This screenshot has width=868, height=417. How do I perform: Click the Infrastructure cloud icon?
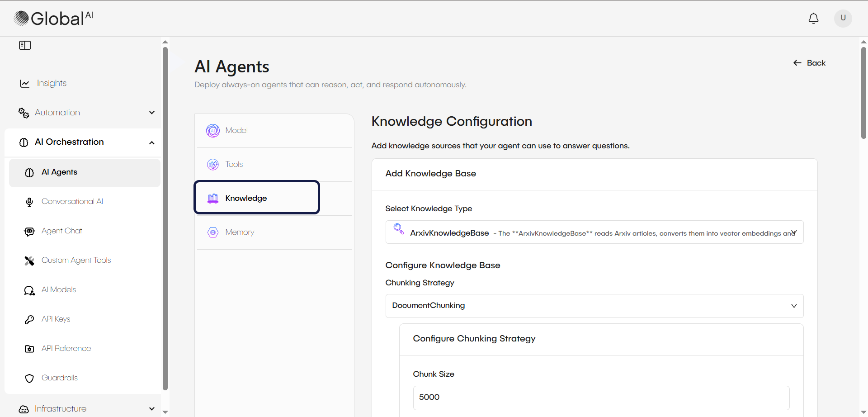pos(24,409)
